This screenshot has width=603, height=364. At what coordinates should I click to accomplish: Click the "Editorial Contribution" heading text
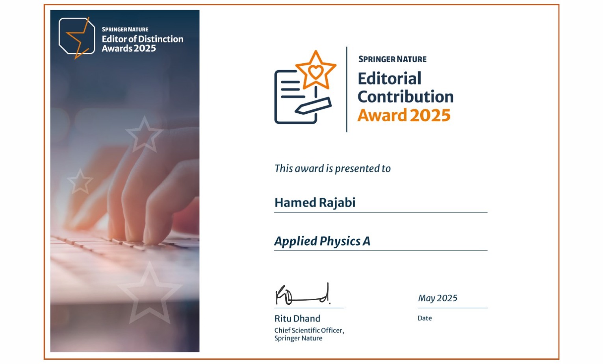pos(405,87)
